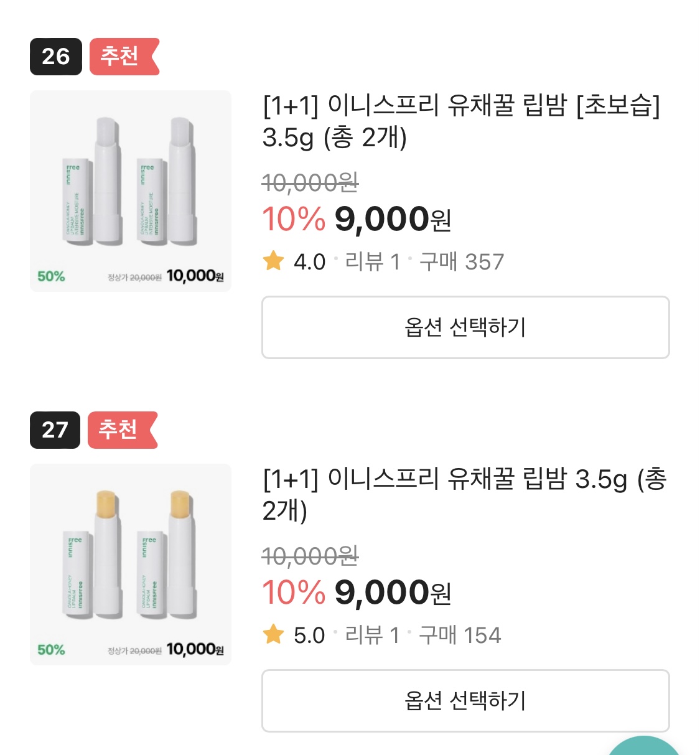Click the 4.0 rating score text
700x755 pixels.
tap(309, 262)
